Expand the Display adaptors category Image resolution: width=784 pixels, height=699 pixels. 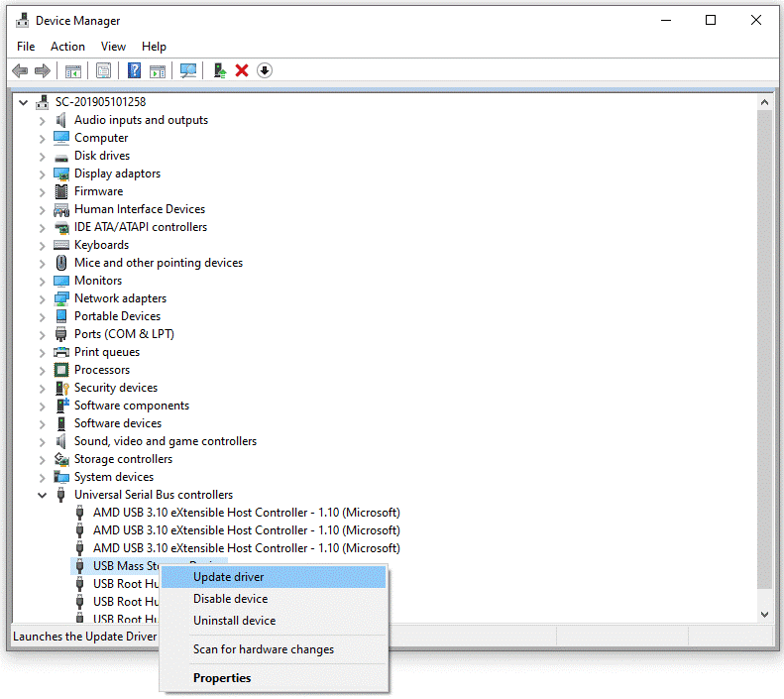[42, 174]
